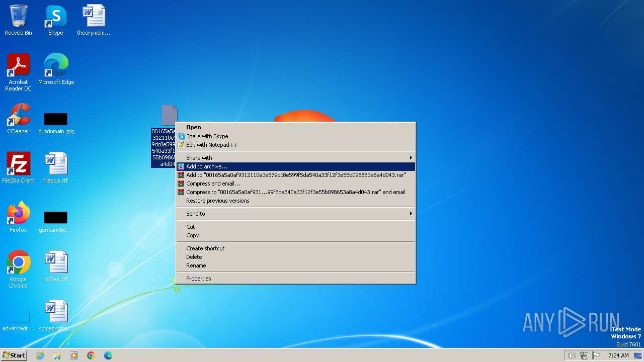Choose Edit with Notepad++
644x362 pixels.
pos(296,145)
